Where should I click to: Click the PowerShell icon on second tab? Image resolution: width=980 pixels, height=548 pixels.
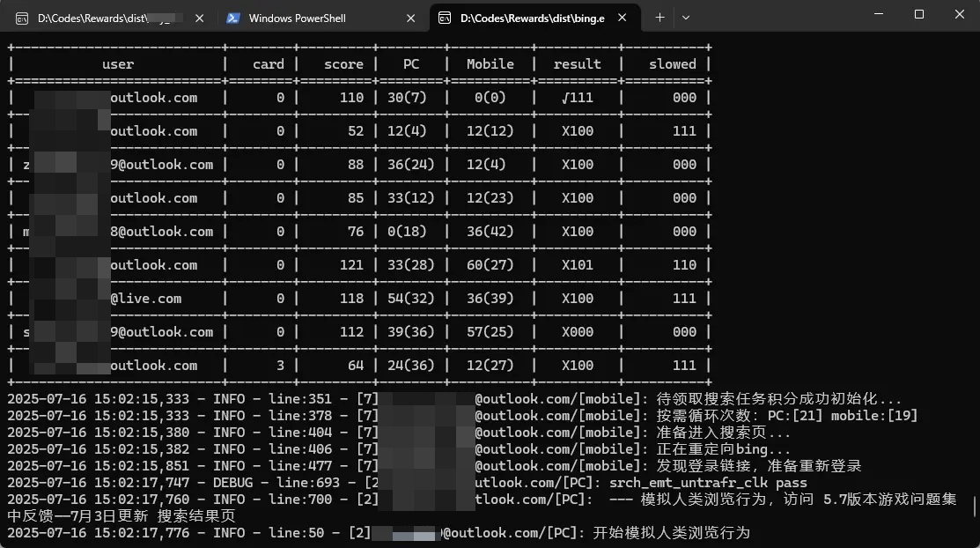tap(233, 19)
